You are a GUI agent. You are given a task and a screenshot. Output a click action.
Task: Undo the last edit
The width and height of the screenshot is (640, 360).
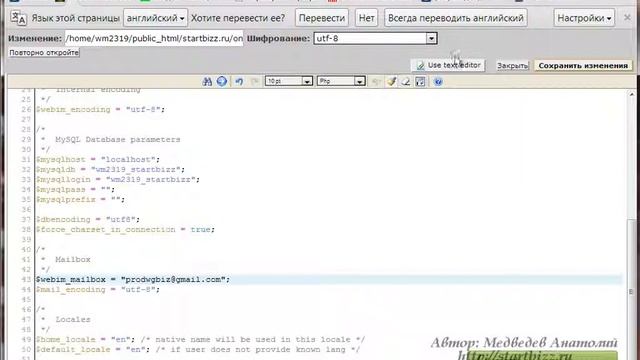[239, 81]
